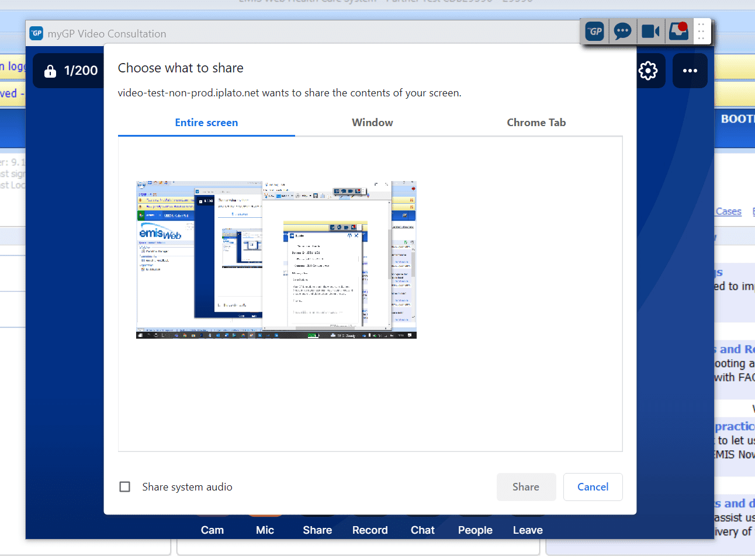The height and width of the screenshot is (560, 755).
Task: Open the Cases link in background window
Action: click(729, 211)
